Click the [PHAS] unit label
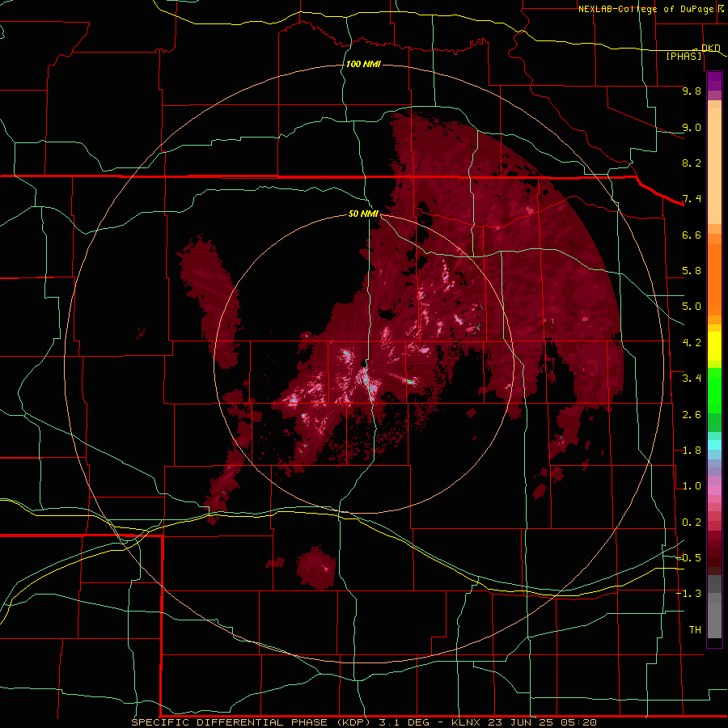The height and width of the screenshot is (728, 728). pyautogui.click(x=684, y=56)
